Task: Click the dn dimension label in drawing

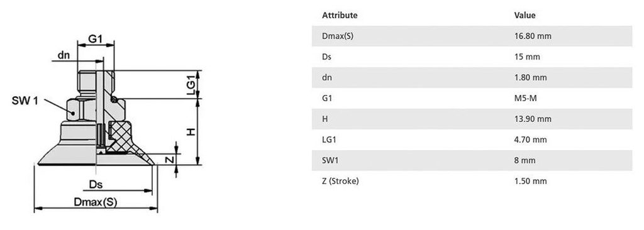Action: pos(64,55)
